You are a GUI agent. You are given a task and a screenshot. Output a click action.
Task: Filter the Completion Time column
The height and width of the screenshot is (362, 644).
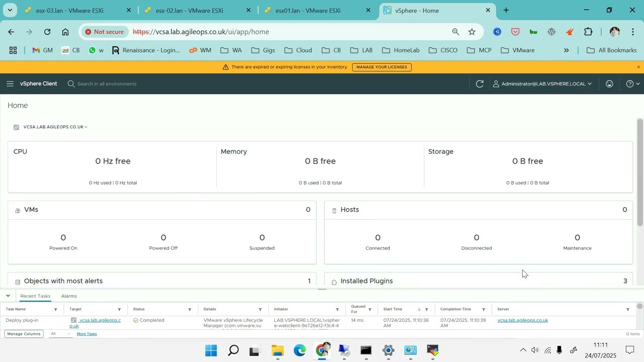484,310
